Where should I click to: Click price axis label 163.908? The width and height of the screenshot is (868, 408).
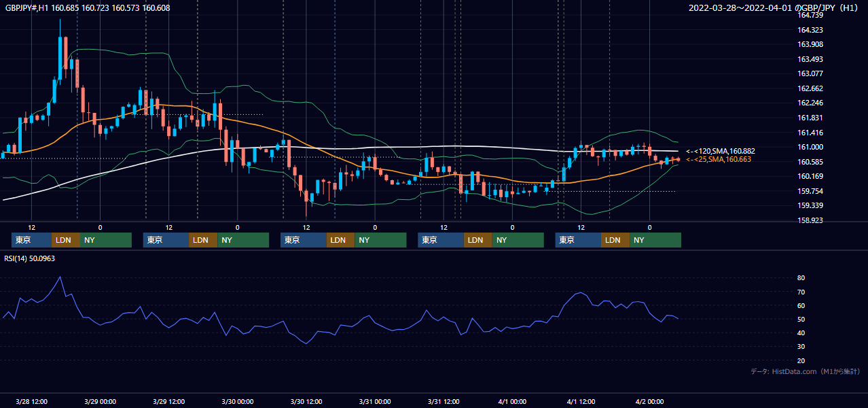pyautogui.click(x=810, y=44)
